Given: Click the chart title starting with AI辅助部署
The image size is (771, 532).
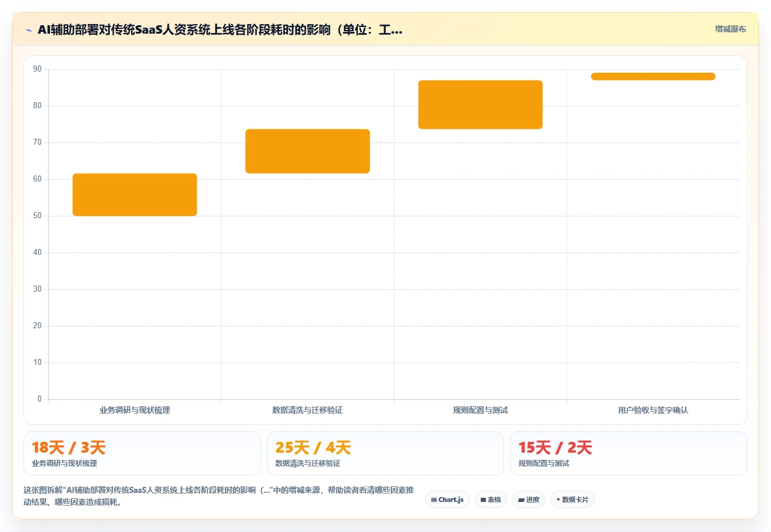Looking at the screenshot, I should [220, 30].
